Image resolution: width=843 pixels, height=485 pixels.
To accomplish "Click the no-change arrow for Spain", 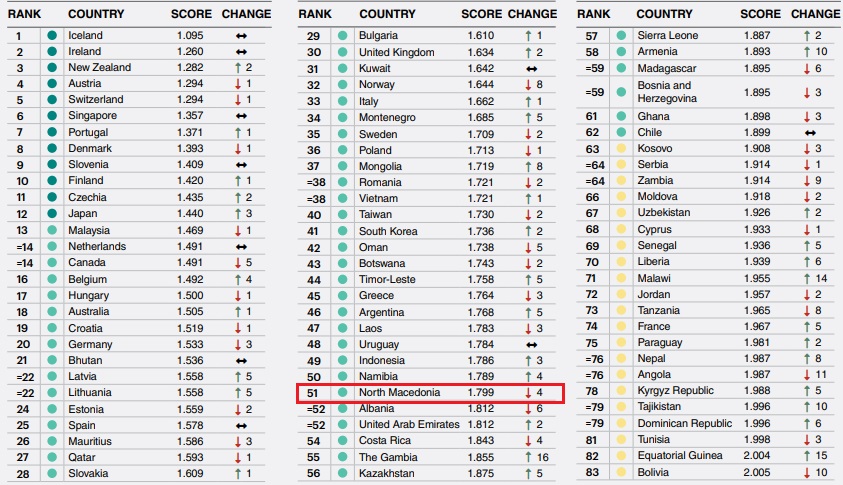I will 241,426.
